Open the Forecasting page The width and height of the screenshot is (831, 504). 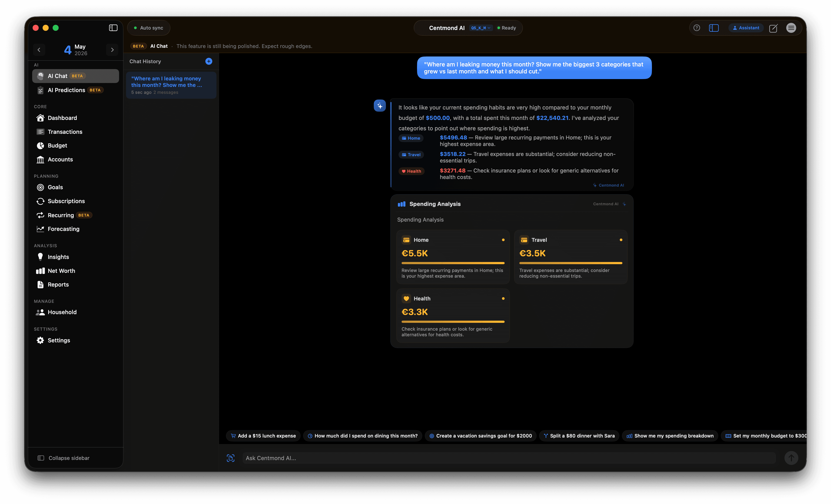tap(76, 229)
